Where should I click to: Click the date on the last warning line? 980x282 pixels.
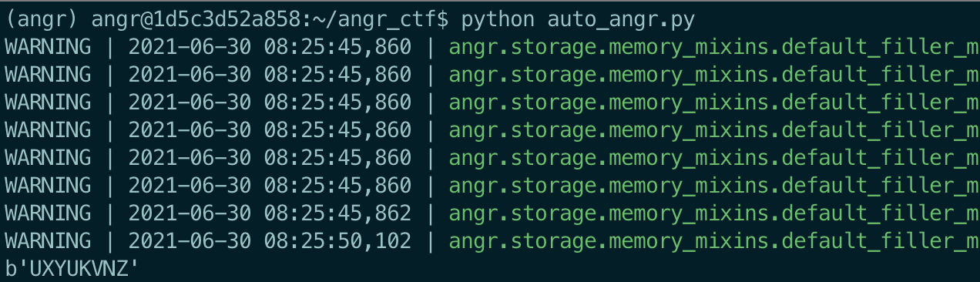pyautogui.click(x=190, y=241)
